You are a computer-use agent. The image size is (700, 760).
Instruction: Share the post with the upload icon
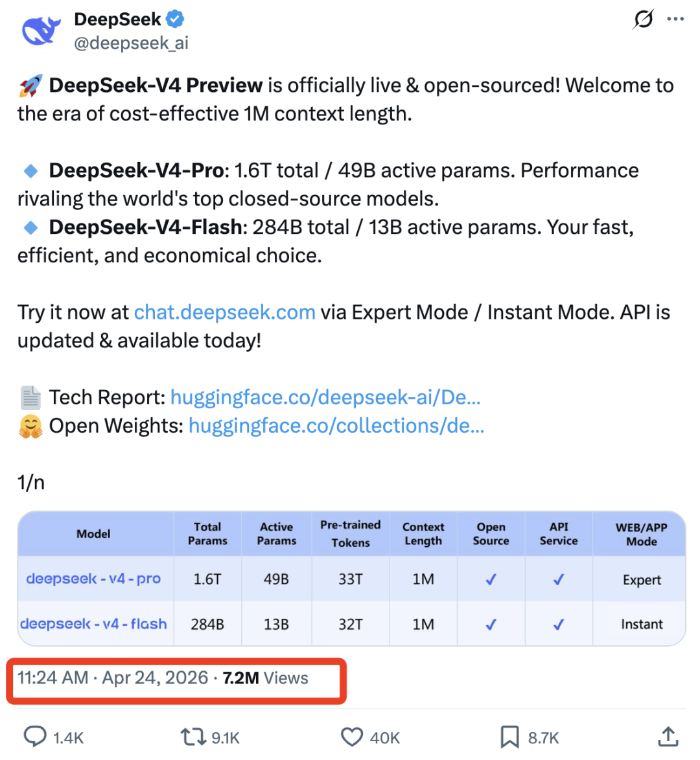point(668,736)
